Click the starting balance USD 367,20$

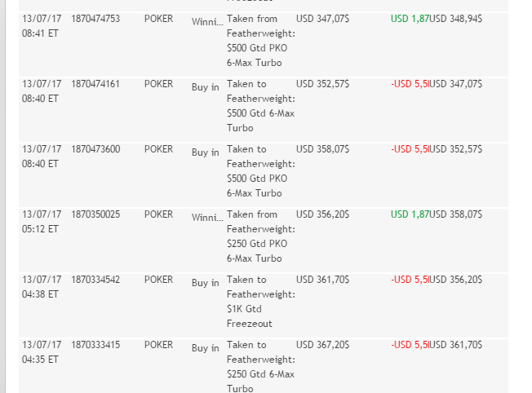323,345
